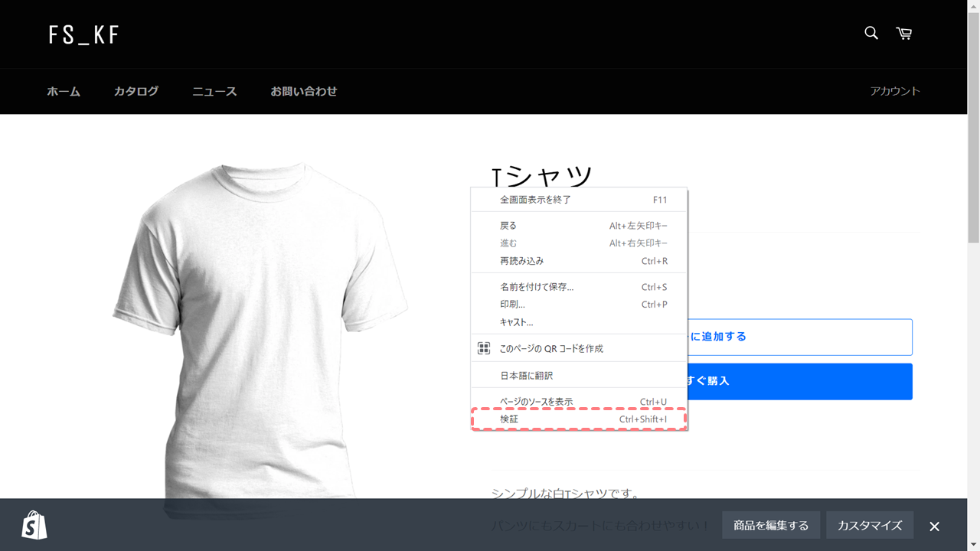This screenshot has width=980, height=551.
Task: Select キャスト in context menu
Action: tap(580, 322)
